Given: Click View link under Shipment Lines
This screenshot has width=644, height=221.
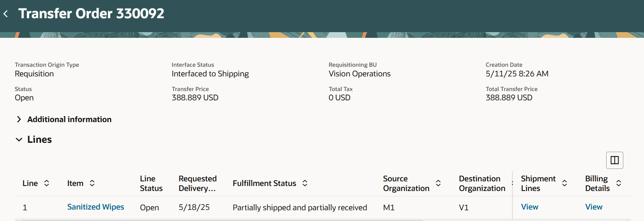Looking at the screenshot, I should pos(529,207).
